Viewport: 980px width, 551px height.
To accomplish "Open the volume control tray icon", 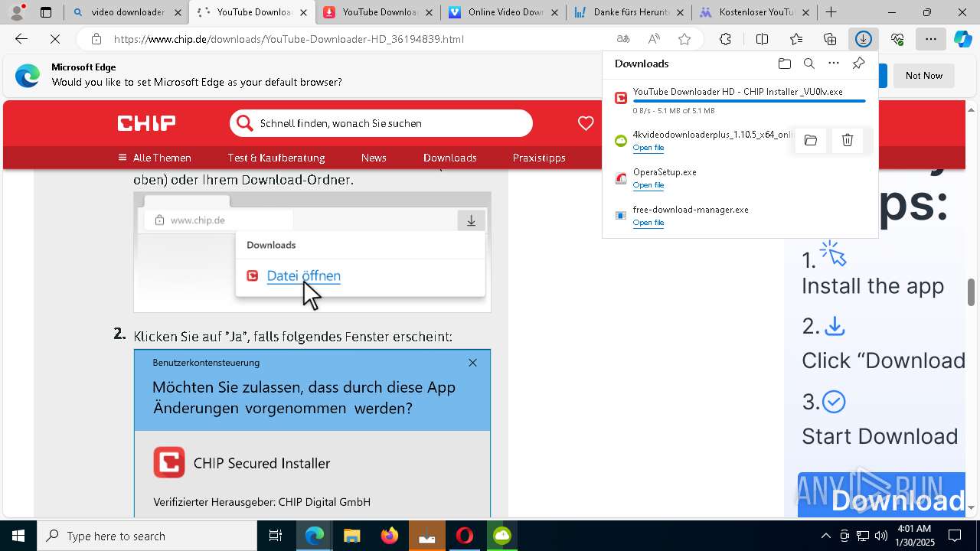I will point(880,536).
